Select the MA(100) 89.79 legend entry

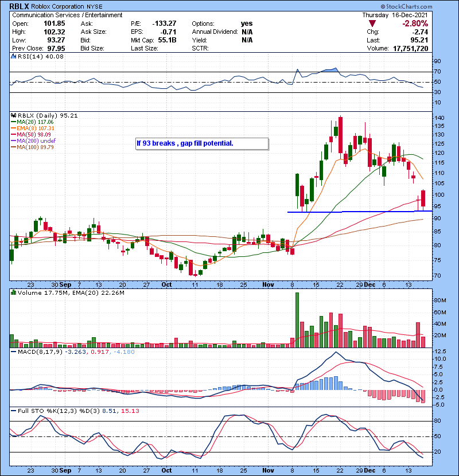point(36,147)
